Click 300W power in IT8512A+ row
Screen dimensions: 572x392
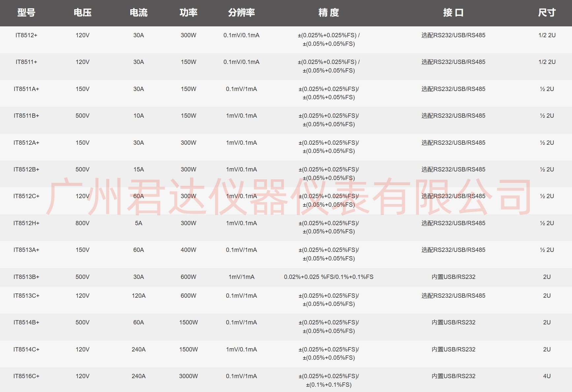click(x=188, y=143)
